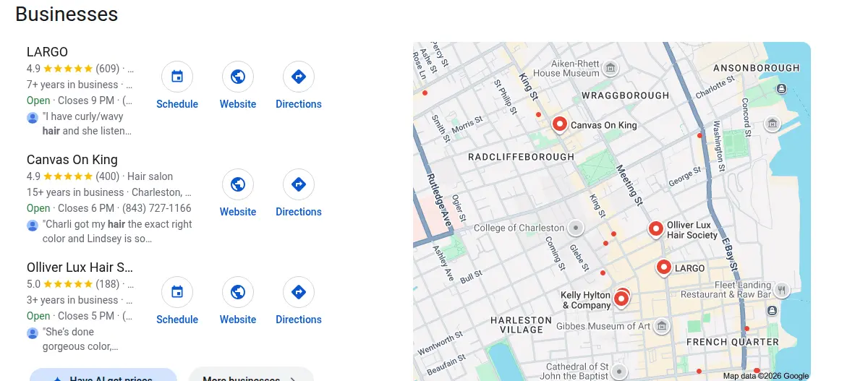Click the College of Charleston marker icon
This screenshot has width=868, height=381.
(x=576, y=228)
